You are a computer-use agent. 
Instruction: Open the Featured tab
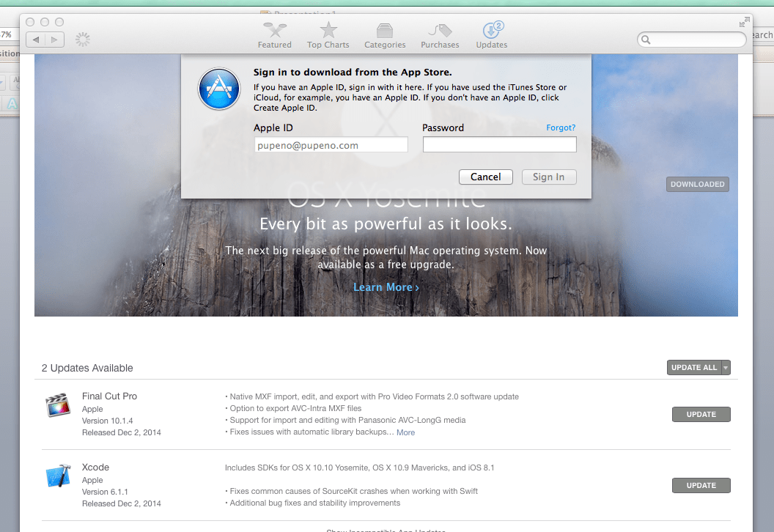point(274,35)
